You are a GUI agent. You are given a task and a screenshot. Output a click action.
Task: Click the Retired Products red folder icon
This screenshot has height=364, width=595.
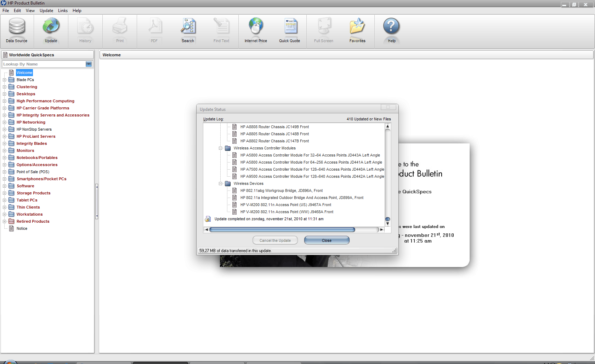coord(11,221)
